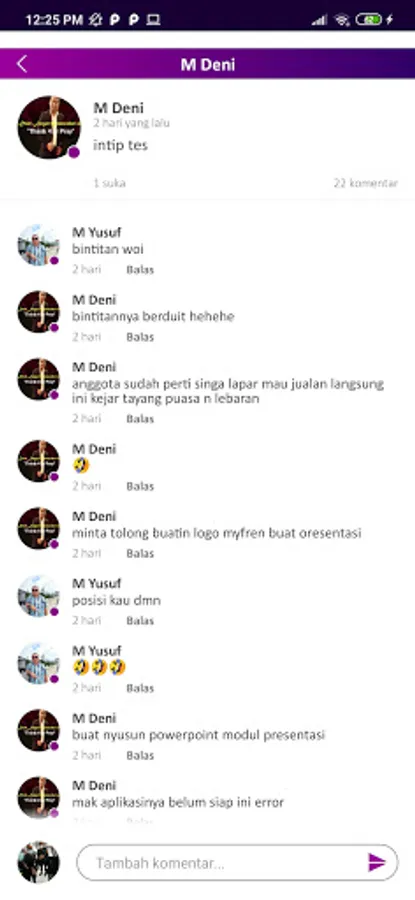Tap Balas under three laughing emojis comment

140,688
